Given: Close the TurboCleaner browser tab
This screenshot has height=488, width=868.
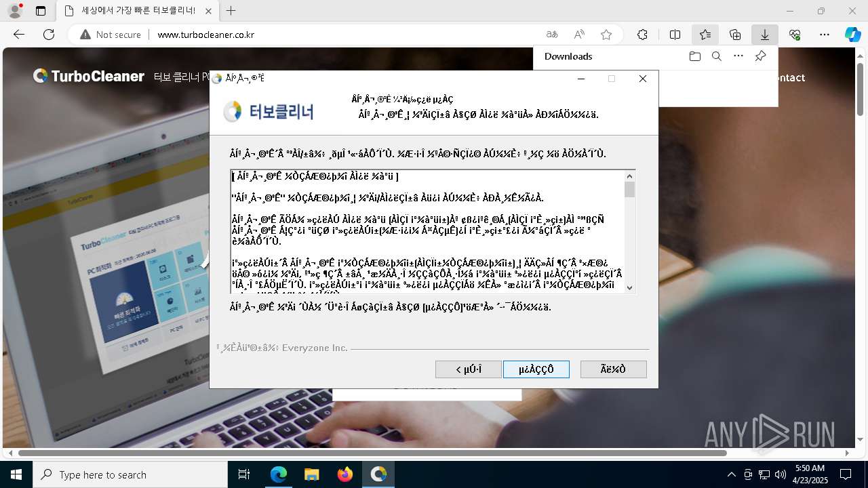Looking at the screenshot, I should pos(208,11).
